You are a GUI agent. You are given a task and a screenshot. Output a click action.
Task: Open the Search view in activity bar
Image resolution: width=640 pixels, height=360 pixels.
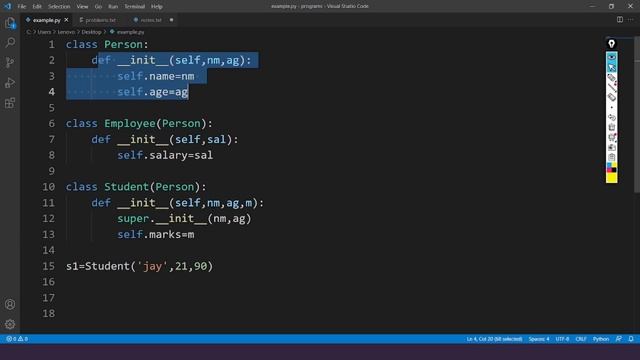coord(10,42)
